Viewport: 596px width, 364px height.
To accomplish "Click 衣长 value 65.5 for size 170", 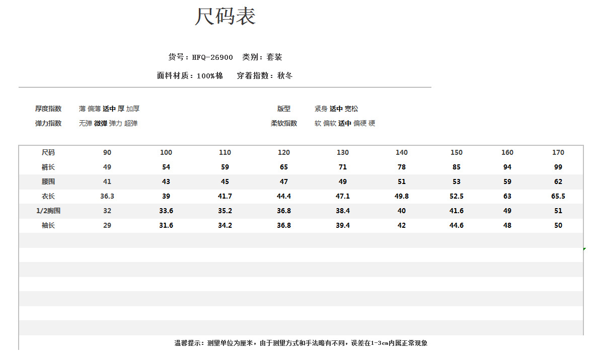I will click(558, 196).
